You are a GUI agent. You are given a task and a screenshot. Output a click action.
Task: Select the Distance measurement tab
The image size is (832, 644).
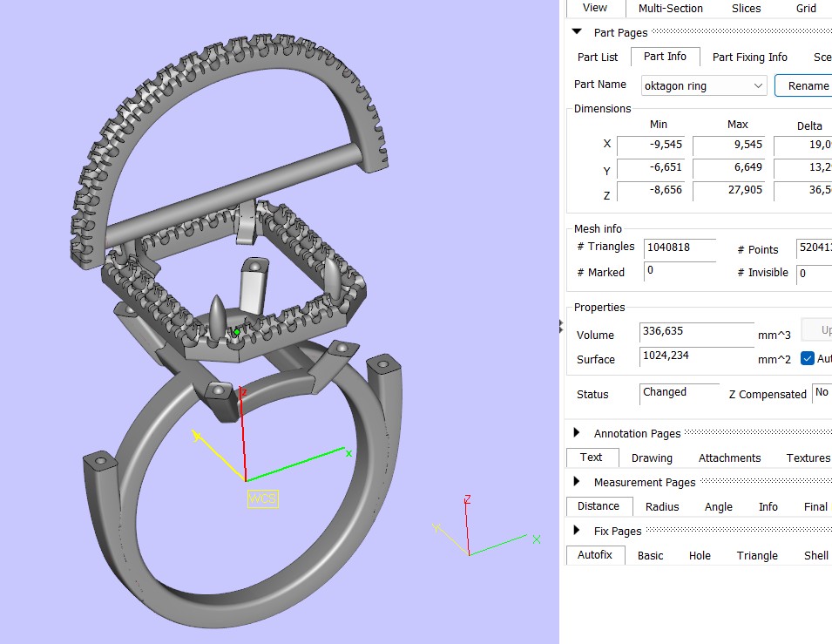[x=599, y=506]
